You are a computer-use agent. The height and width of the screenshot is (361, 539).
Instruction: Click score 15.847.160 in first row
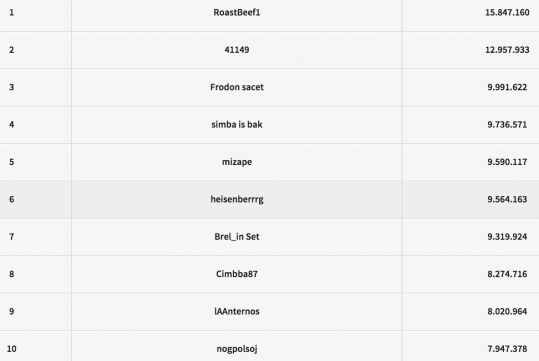coord(507,12)
